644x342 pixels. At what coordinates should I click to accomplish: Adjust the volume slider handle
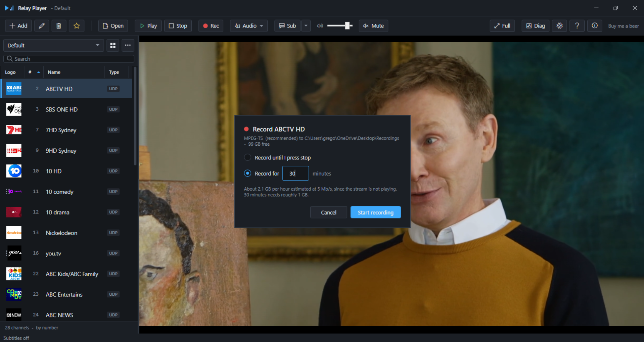pyautogui.click(x=348, y=26)
